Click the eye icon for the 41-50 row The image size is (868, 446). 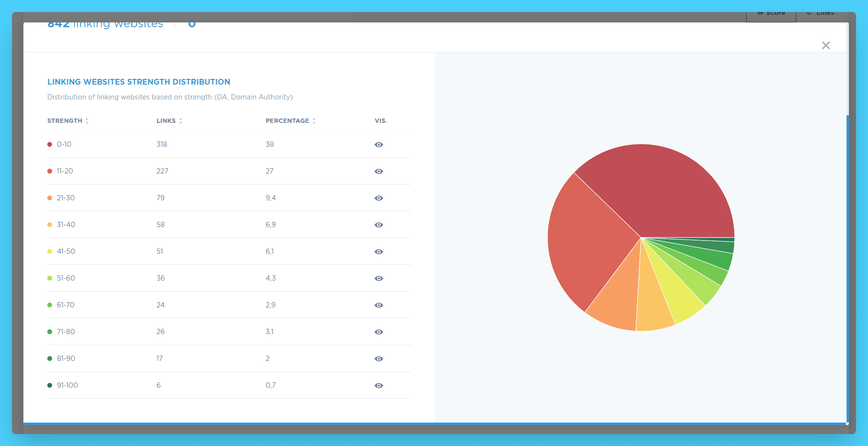pyautogui.click(x=378, y=251)
